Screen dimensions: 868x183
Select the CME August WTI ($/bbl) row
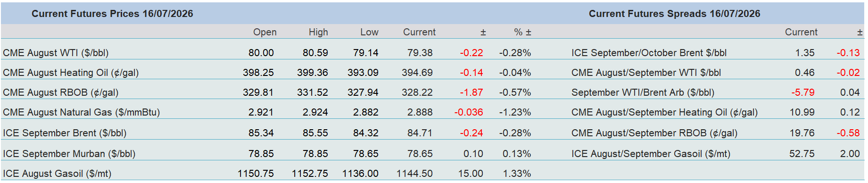coord(267,53)
